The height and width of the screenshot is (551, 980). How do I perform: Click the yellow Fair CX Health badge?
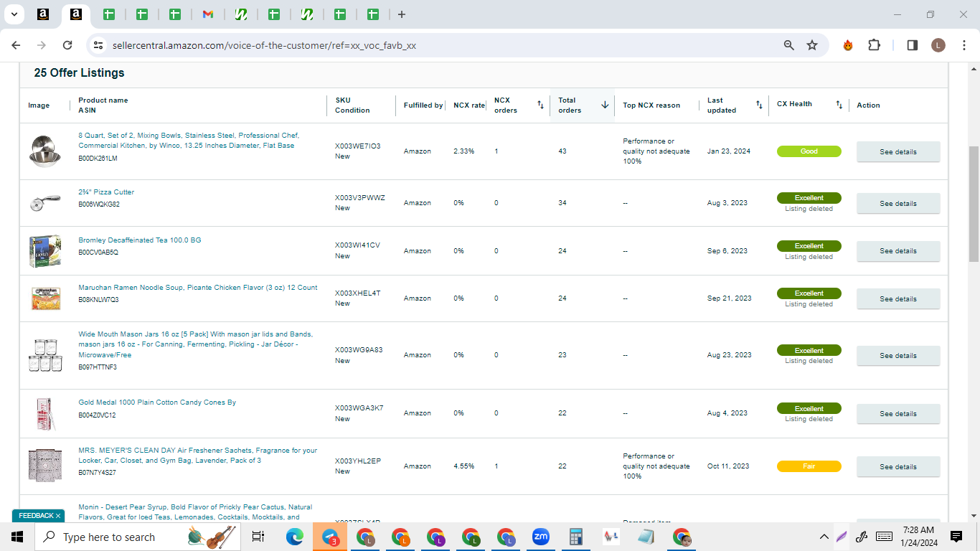(x=809, y=466)
